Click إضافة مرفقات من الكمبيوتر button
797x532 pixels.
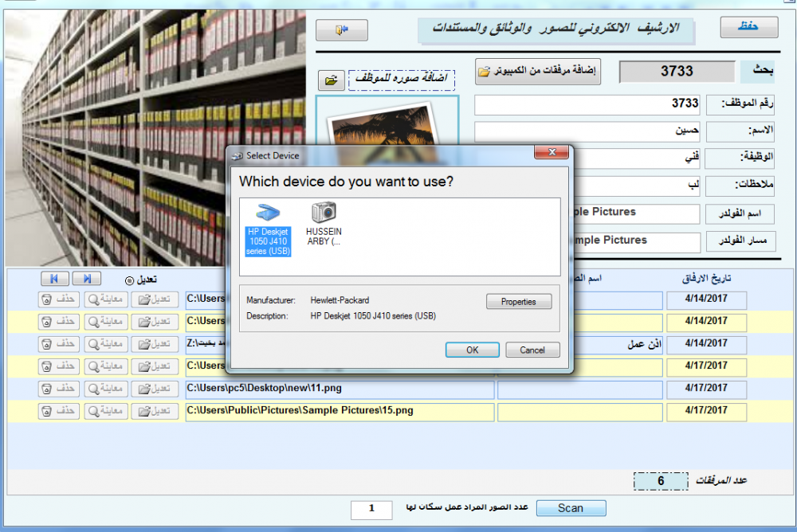pyautogui.click(x=538, y=71)
